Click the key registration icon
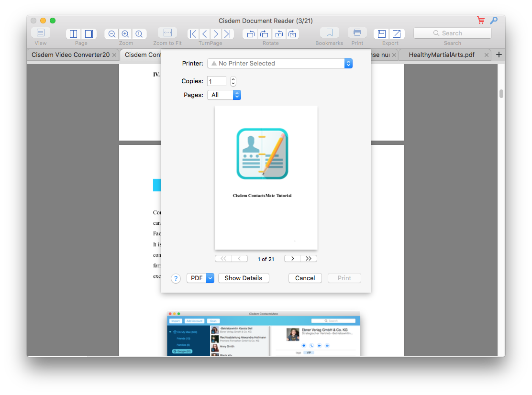The width and height of the screenshot is (532, 395). click(x=494, y=21)
